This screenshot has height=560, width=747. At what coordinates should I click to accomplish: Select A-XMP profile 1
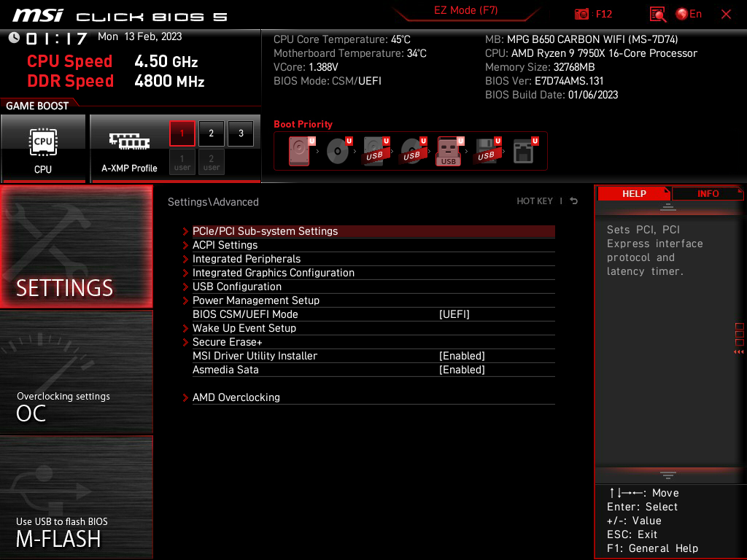click(x=182, y=133)
